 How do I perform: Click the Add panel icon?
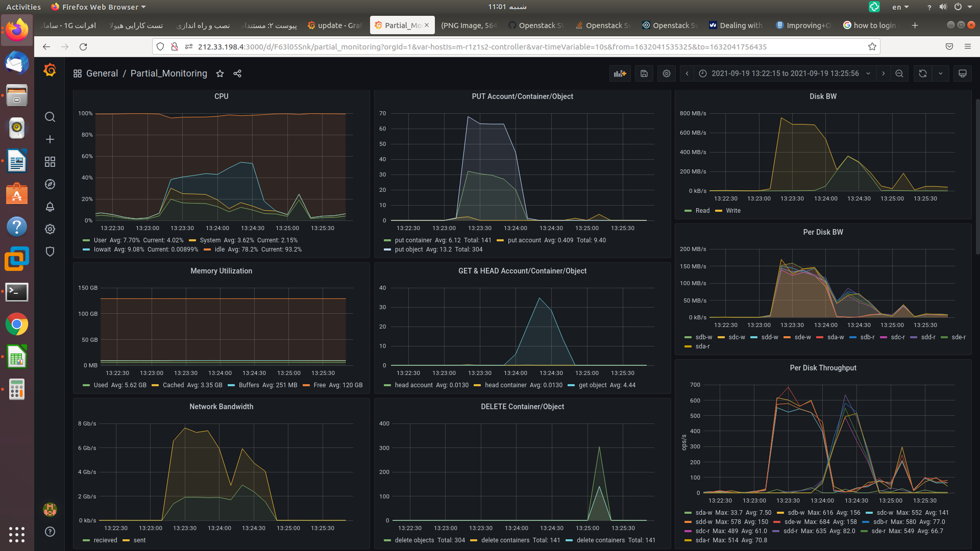620,73
